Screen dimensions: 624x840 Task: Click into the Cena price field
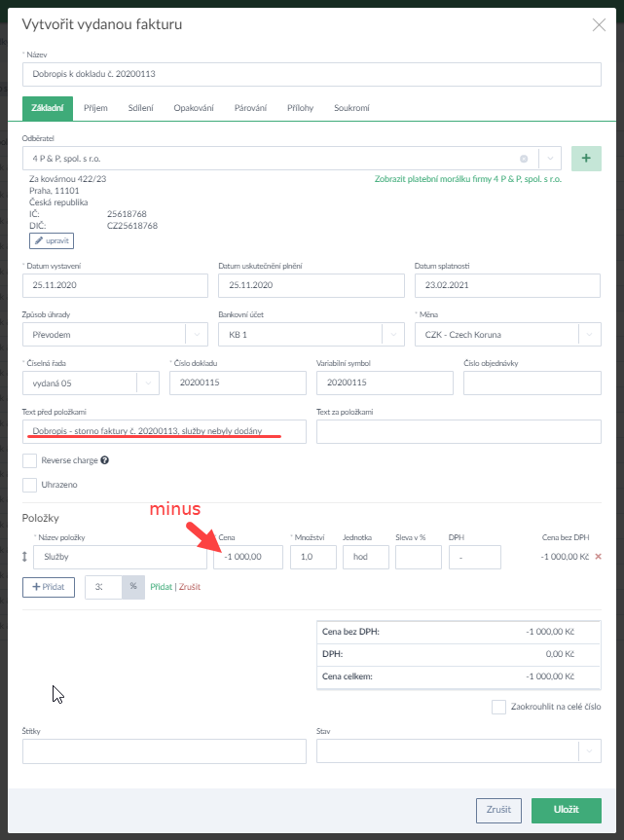click(x=248, y=557)
